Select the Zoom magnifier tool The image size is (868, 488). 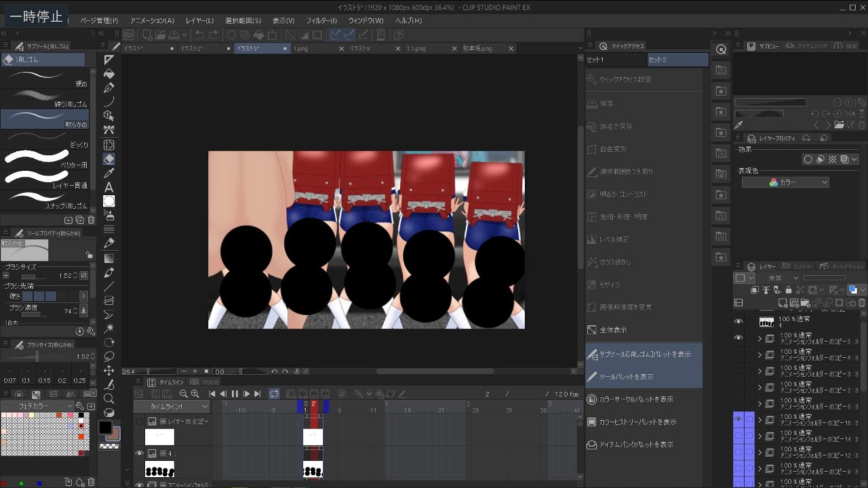[108, 399]
